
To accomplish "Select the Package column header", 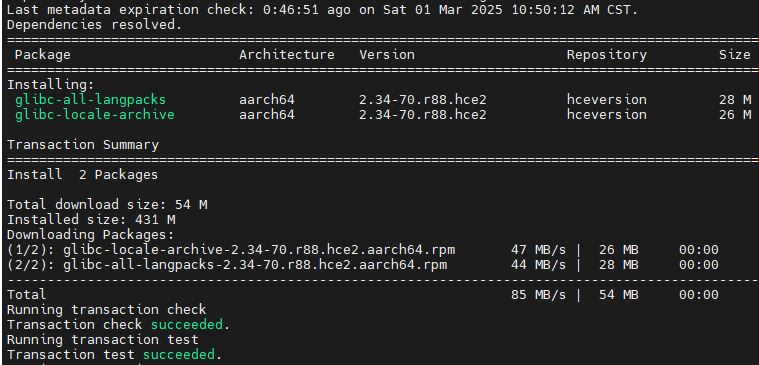I will (43, 55).
